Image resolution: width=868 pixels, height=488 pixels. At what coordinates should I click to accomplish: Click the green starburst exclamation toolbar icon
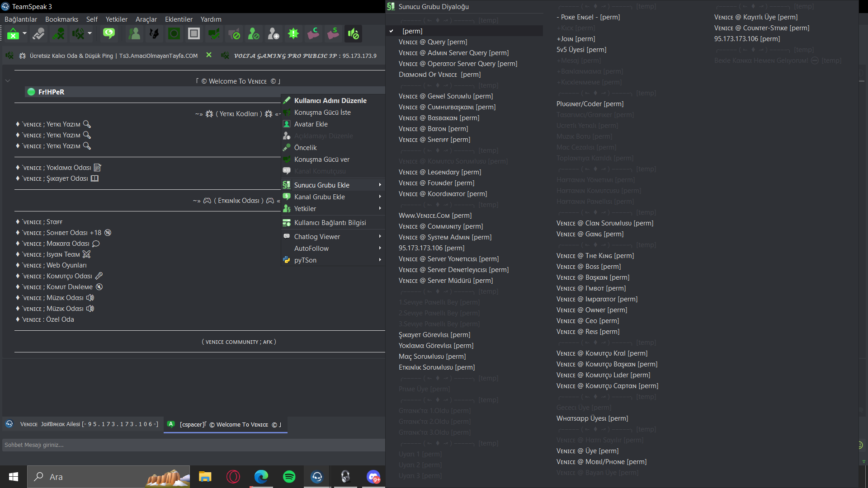(x=293, y=33)
